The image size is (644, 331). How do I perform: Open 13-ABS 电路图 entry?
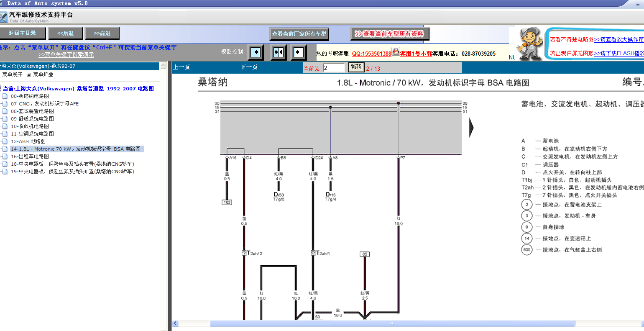pyautogui.click(x=28, y=141)
